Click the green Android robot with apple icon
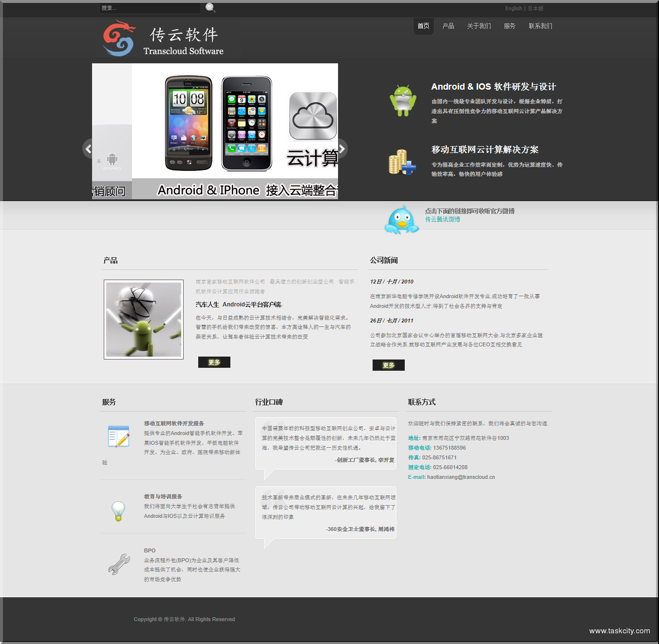 click(x=403, y=101)
